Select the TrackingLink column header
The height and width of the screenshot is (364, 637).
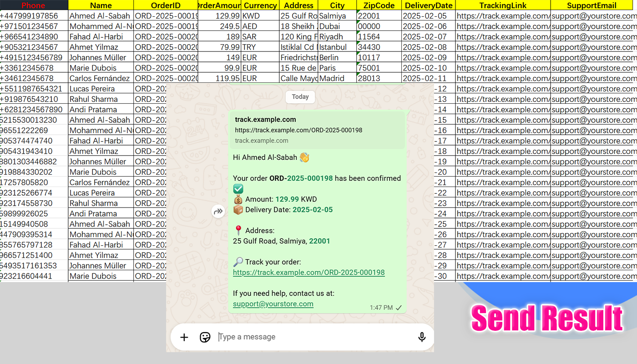(x=503, y=5)
